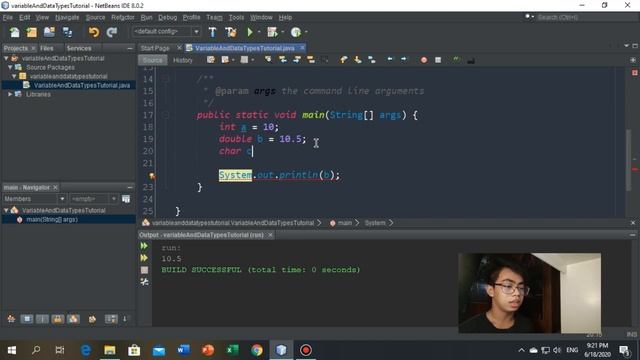Toggle Find Selection in editor toolbar
Viewport: 640px width, 360px height.
coord(268,60)
